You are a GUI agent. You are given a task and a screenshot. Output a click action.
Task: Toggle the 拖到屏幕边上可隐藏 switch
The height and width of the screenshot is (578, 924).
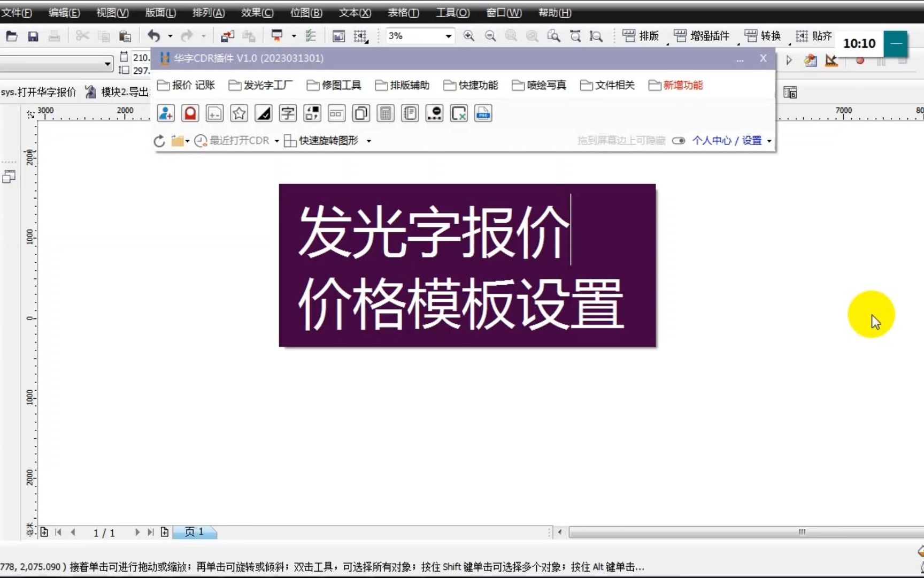tap(679, 141)
